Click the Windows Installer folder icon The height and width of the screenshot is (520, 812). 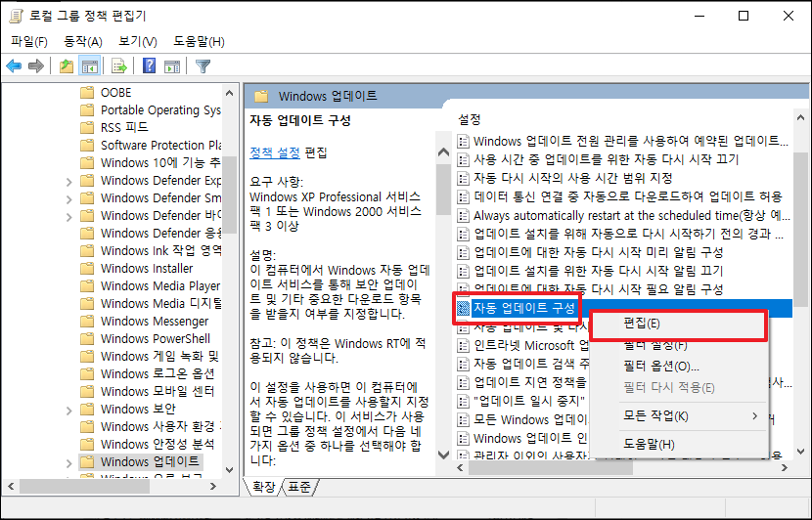tap(87, 268)
